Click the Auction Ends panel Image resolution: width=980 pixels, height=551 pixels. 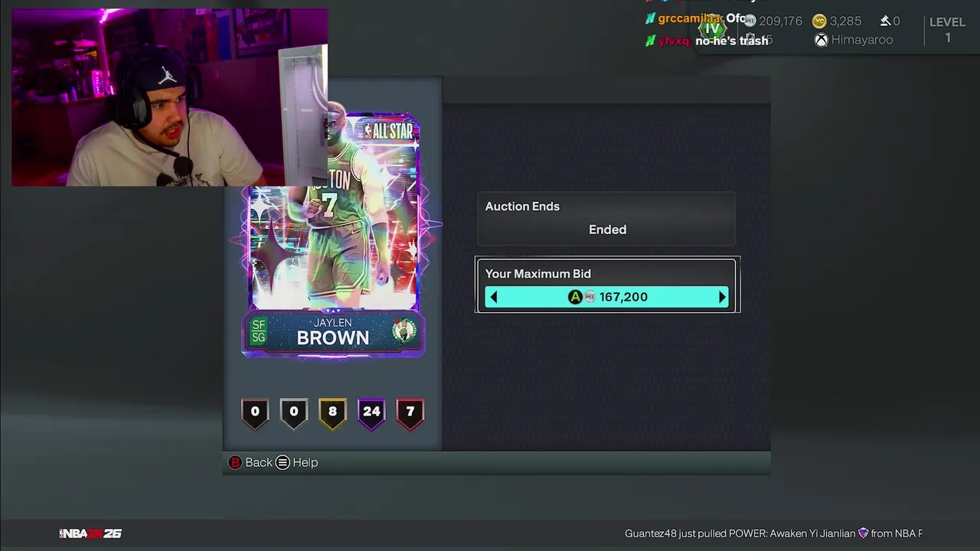pyautogui.click(x=606, y=218)
